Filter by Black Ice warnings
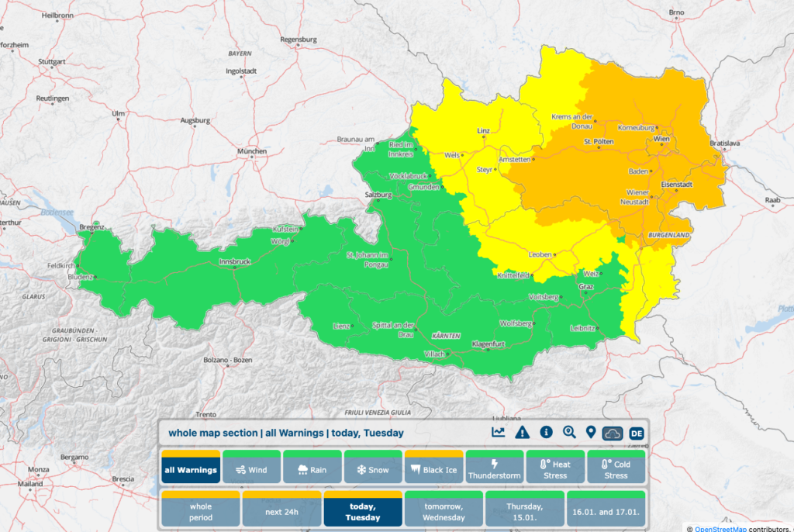The image size is (794, 532). pyautogui.click(x=433, y=469)
